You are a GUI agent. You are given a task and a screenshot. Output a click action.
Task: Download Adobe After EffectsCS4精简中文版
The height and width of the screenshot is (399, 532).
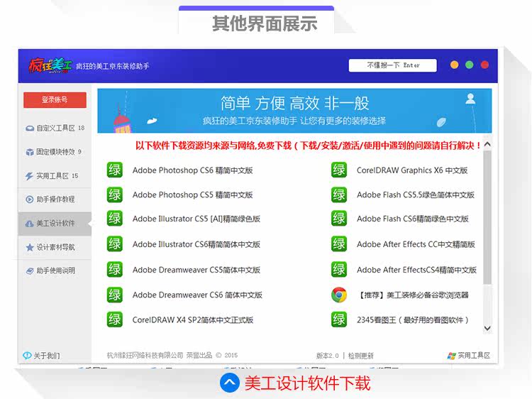pos(416,270)
